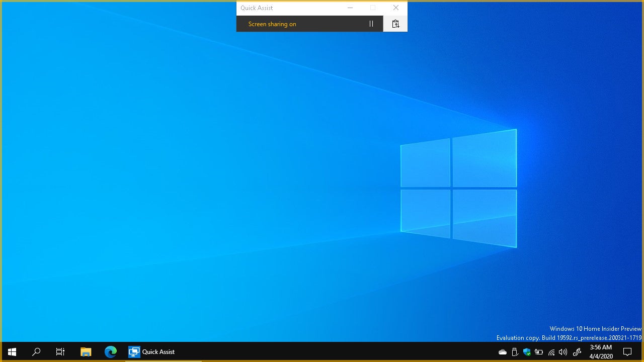Open the Quick Assist clipboard/details icon
Viewport: 644px width, 362px height.
click(x=395, y=24)
